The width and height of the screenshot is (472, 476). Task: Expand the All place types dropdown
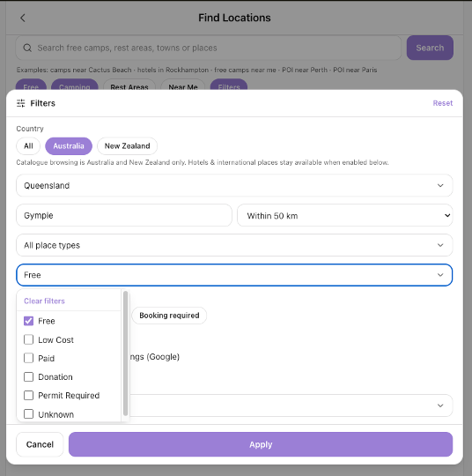234,245
